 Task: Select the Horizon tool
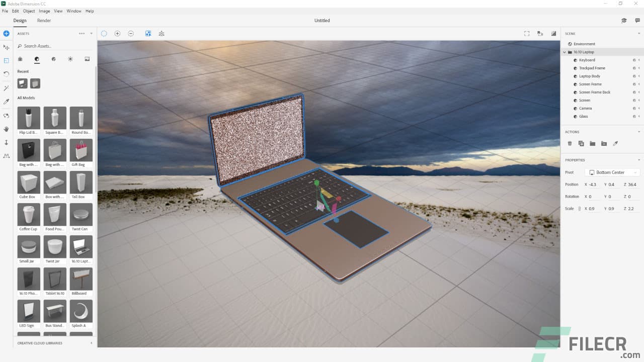[6, 156]
